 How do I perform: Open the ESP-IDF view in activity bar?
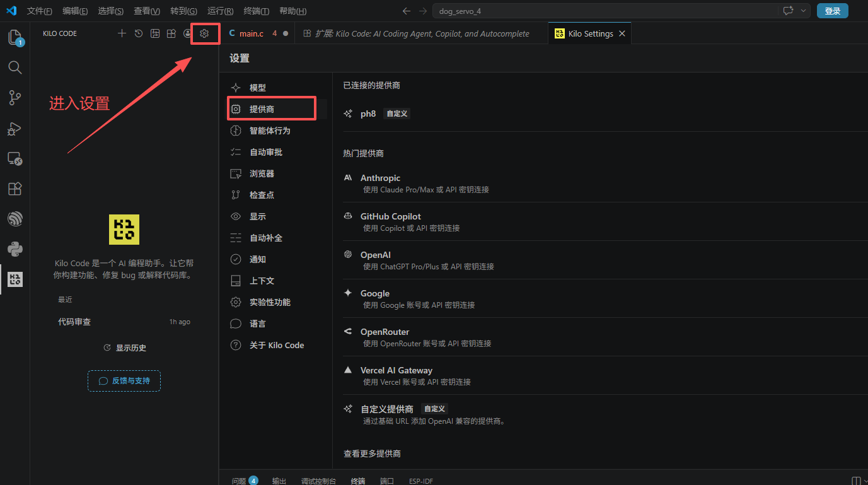tap(14, 219)
